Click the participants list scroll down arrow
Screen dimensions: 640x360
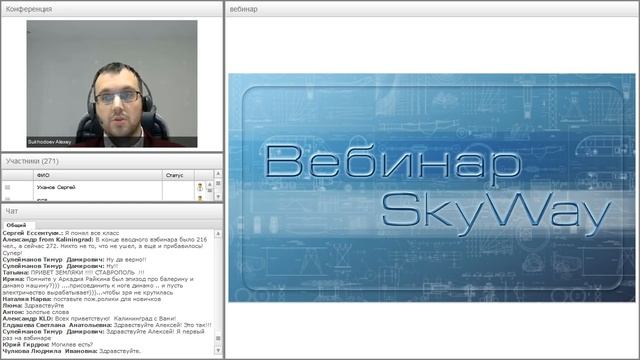click(x=218, y=197)
